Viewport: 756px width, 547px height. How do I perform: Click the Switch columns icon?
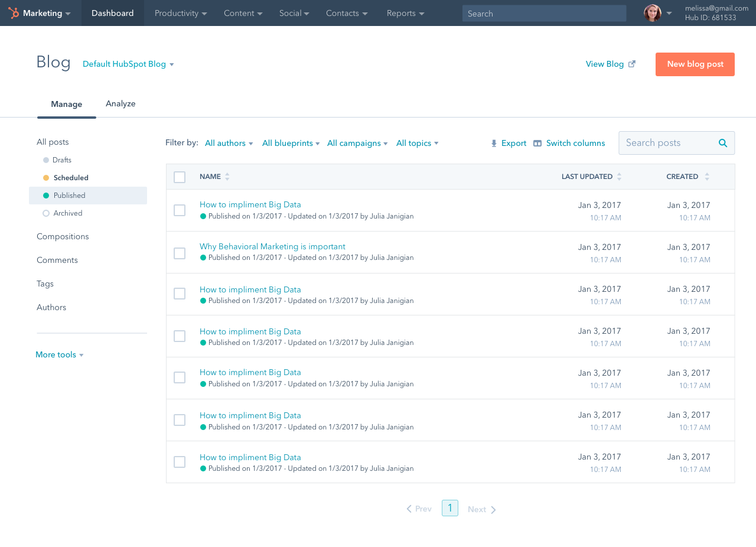pyautogui.click(x=537, y=144)
